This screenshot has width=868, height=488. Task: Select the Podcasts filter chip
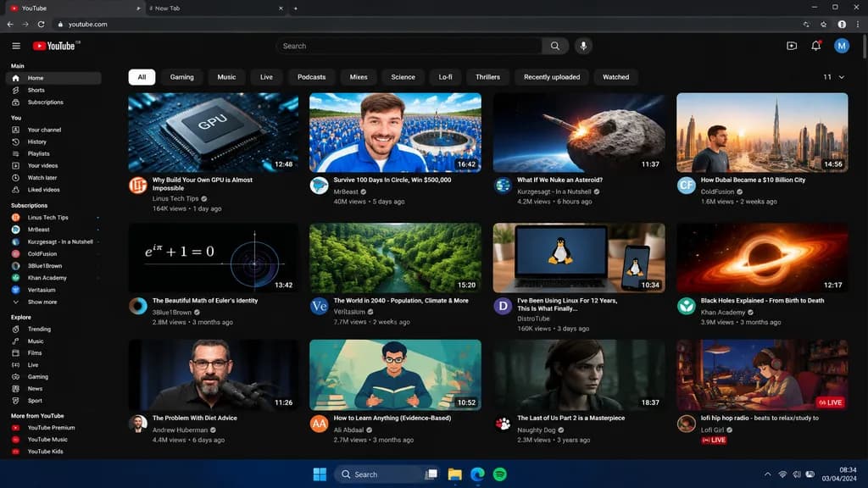tap(312, 77)
